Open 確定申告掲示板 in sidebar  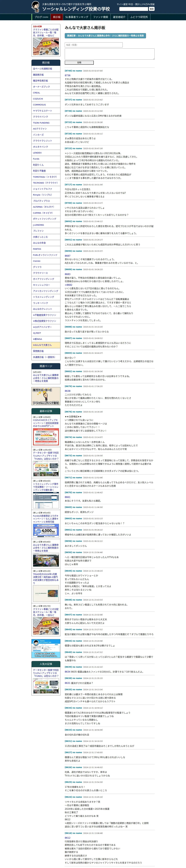(x=46, y=81)
